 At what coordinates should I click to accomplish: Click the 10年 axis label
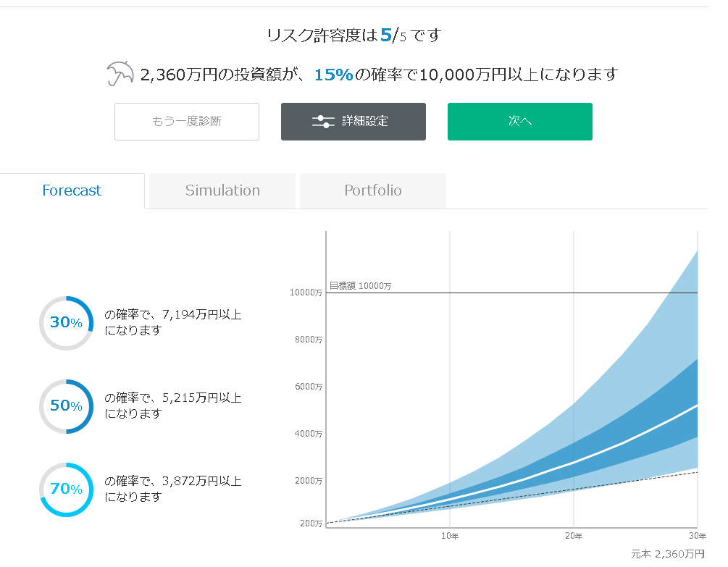coord(450,536)
